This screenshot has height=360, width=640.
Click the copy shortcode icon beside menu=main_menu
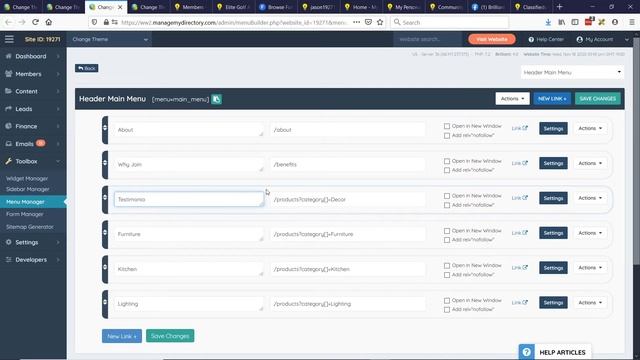tap(216, 99)
